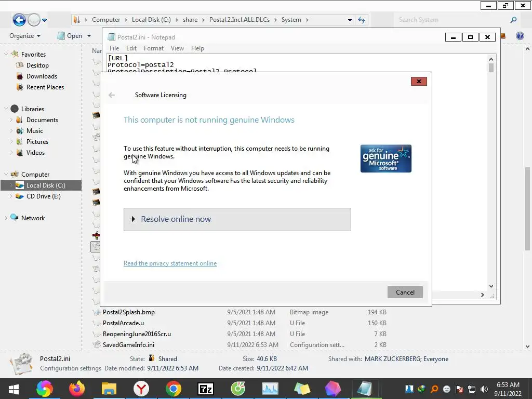This screenshot has height=399, width=532.
Task: Open the multicolor swirl taskbar app
Action: (x=45, y=389)
